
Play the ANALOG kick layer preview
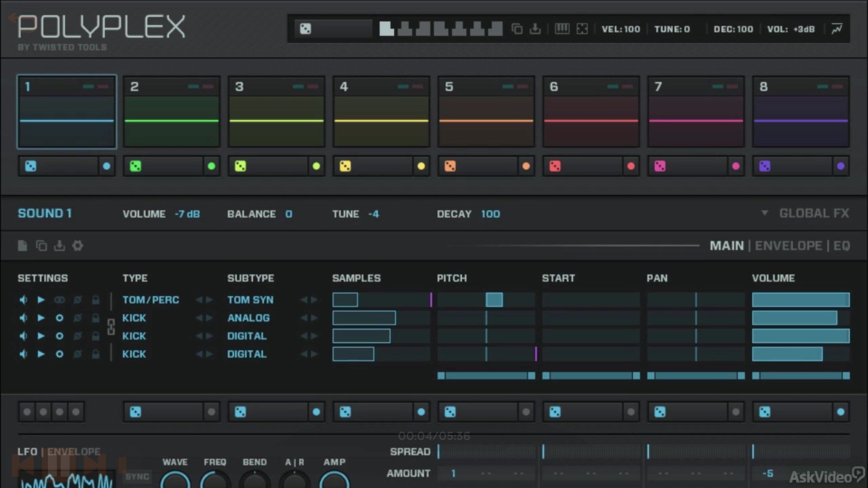tap(41, 318)
